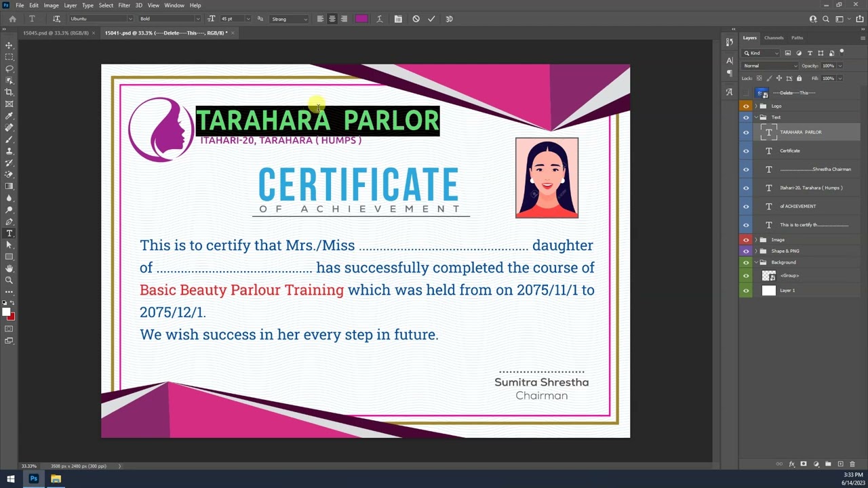Commit current text edits
This screenshot has height=488, width=868.
[431, 19]
